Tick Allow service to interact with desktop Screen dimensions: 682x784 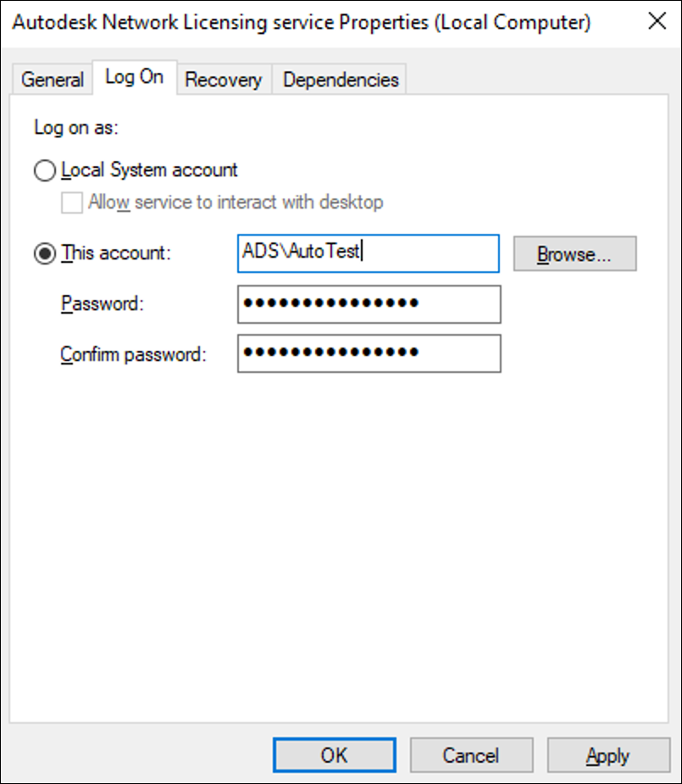pyautogui.click(x=73, y=203)
